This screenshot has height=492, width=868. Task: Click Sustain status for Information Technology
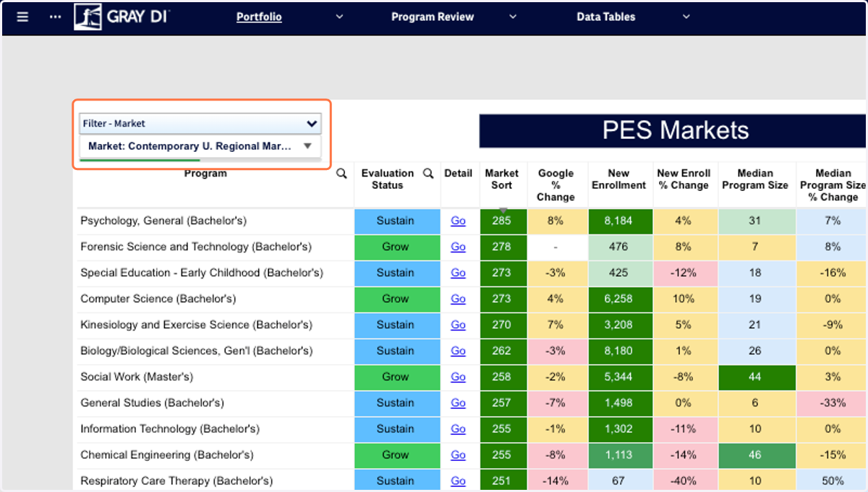[396, 429]
